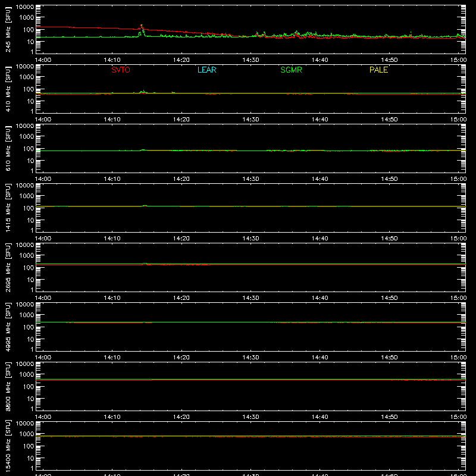This screenshot has height=476, width=476.
Task: Click the 2695 MHz [SFU] axis label
Action: tap(8, 268)
